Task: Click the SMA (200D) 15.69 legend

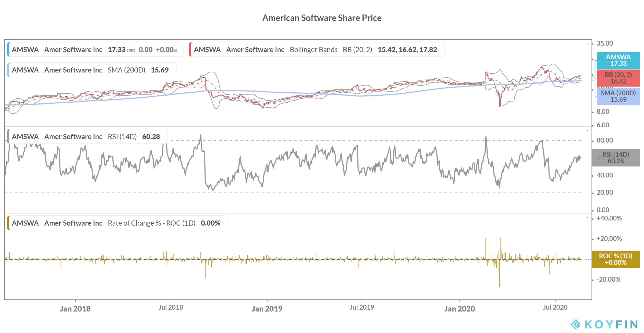Action: [x=92, y=70]
